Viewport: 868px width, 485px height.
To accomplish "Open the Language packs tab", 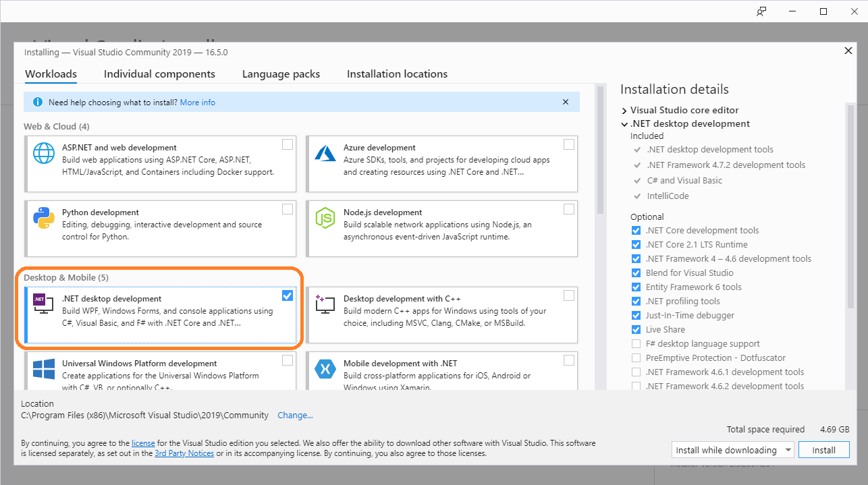I will point(281,74).
